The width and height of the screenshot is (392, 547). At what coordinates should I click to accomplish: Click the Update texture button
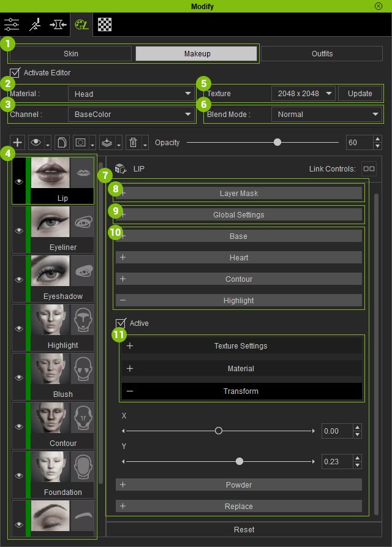(x=360, y=94)
